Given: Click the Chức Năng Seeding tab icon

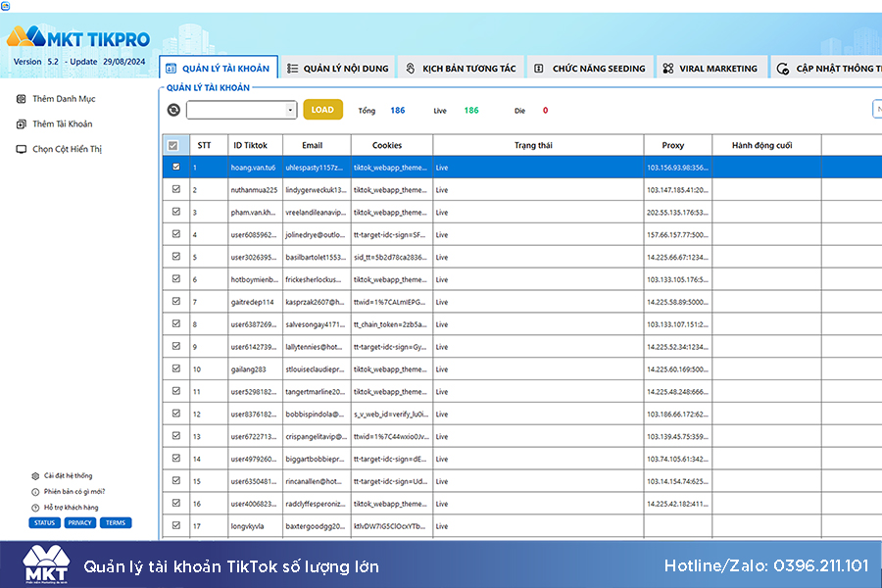Looking at the screenshot, I should coord(538,69).
